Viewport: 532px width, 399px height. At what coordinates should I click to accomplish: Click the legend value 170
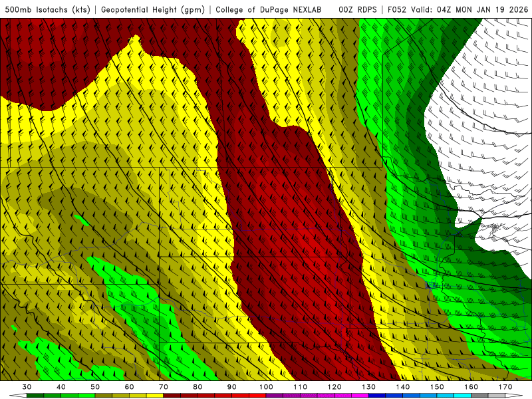click(505, 387)
